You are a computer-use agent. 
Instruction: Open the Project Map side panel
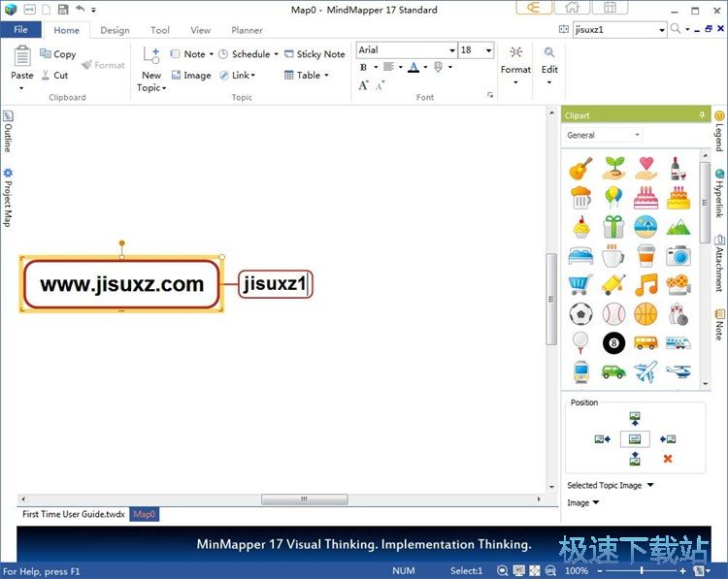[8, 198]
